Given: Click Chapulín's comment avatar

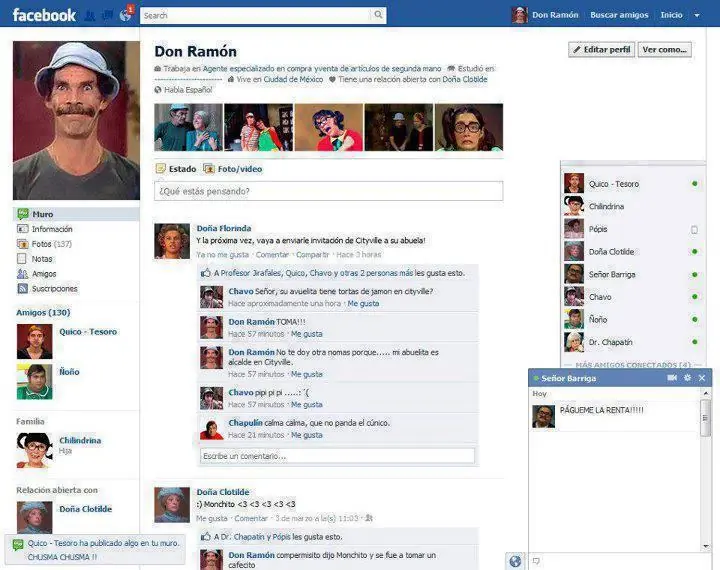Looking at the screenshot, I should coord(211,428).
